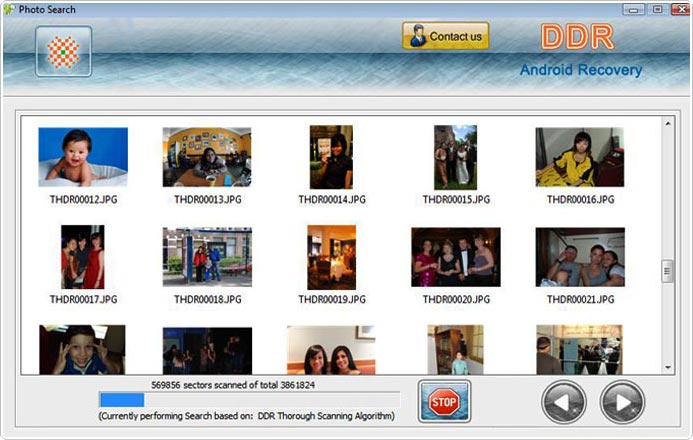Select the THDR00012.JPG baby photo thumbnail
This screenshot has width=693, height=440.
coord(83,157)
